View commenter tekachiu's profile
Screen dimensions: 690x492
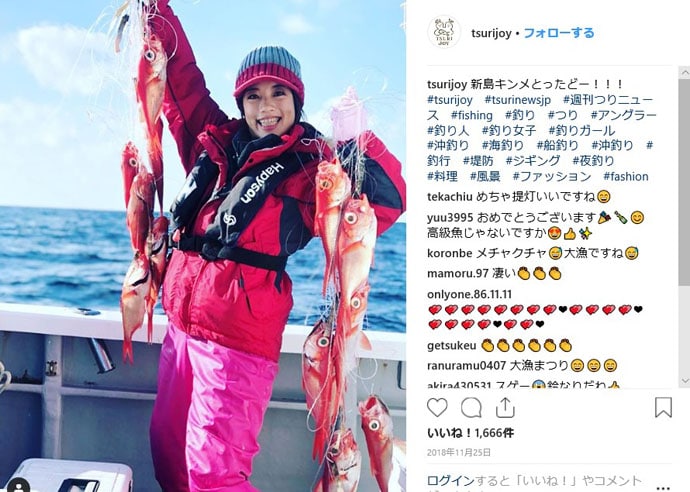pyautogui.click(x=450, y=196)
